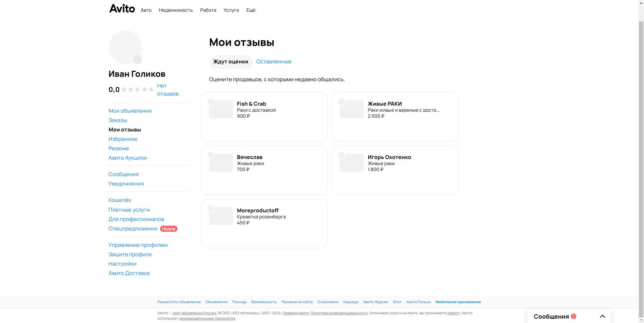Open рекомендательные технологии link

tap(207, 318)
